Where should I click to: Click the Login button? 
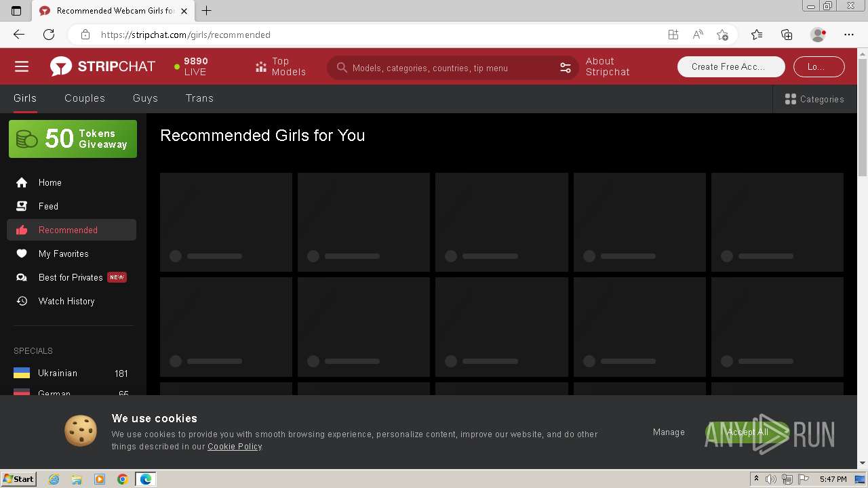point(818,66)
